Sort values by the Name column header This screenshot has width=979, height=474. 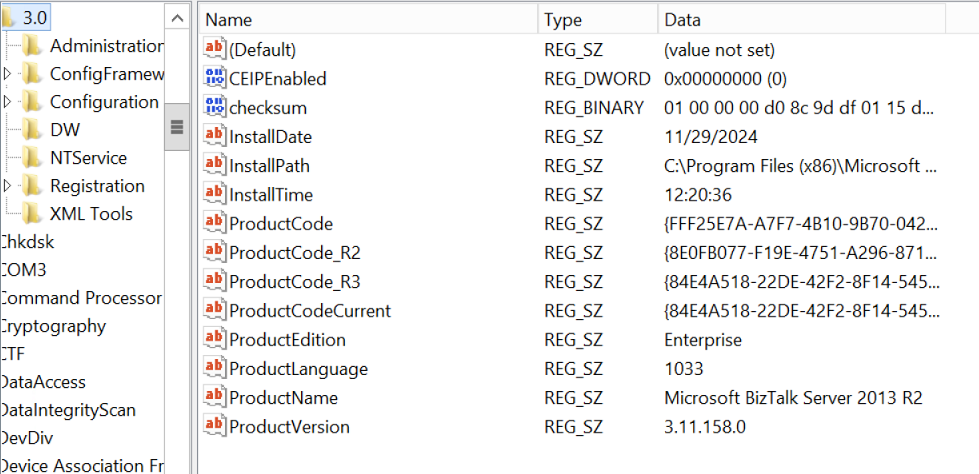click(368, 20)
